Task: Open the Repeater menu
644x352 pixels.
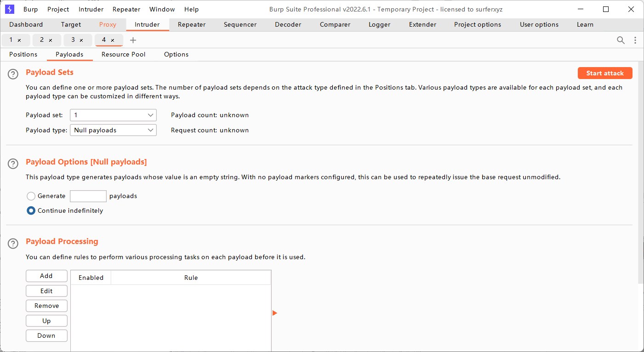Action: point(126,9)
